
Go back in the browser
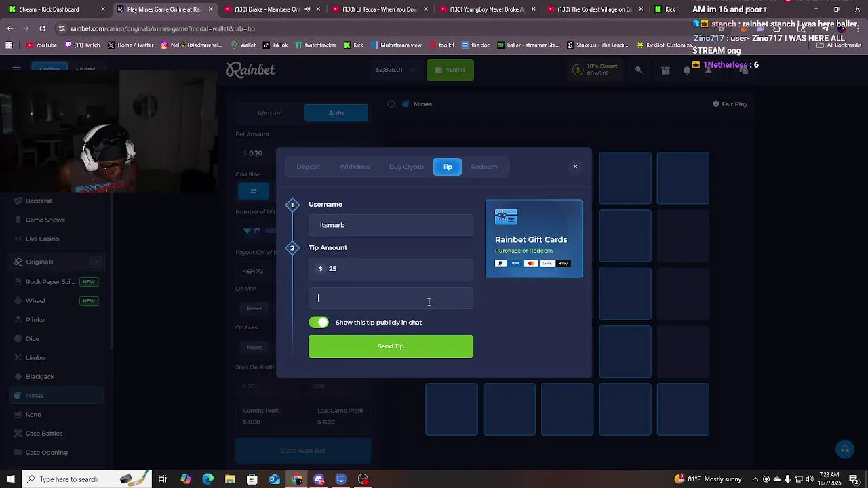coord(10,28)
